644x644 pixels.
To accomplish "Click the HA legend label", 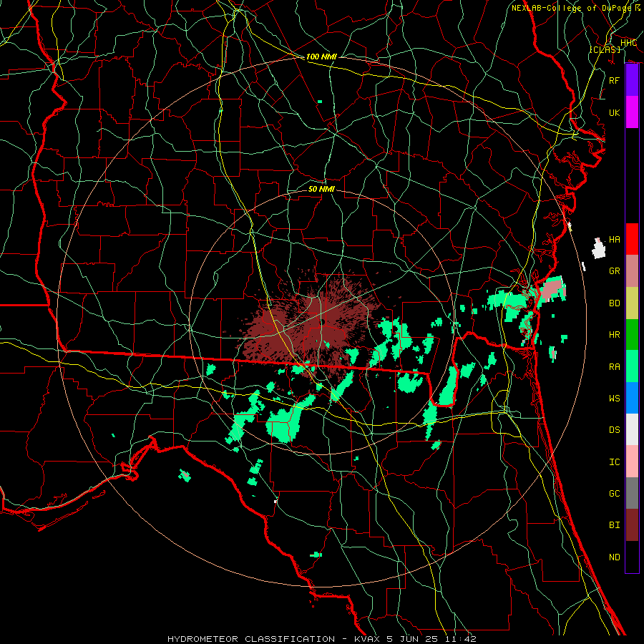I will (x=615, y=240).
